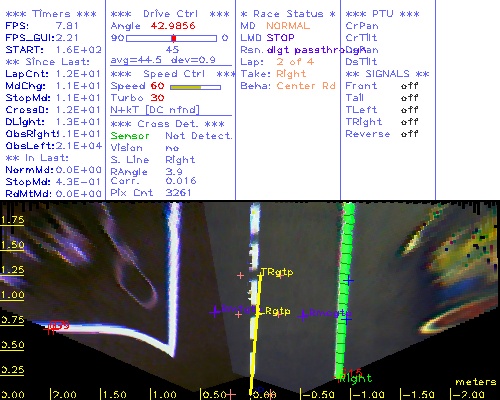Click the Take Right direction value
The height and width of the screenshot is (400, 500).
[x=291, y=74]
